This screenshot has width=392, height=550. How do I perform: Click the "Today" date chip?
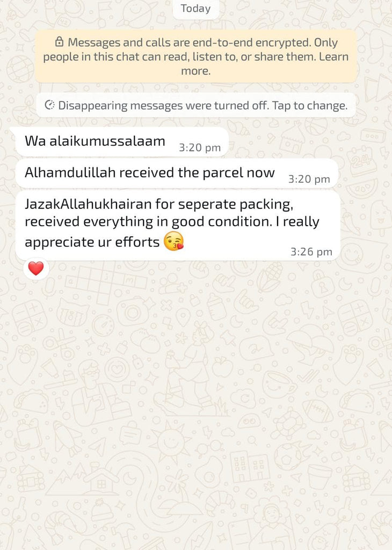pyautogui.click(x=195, y=9)
